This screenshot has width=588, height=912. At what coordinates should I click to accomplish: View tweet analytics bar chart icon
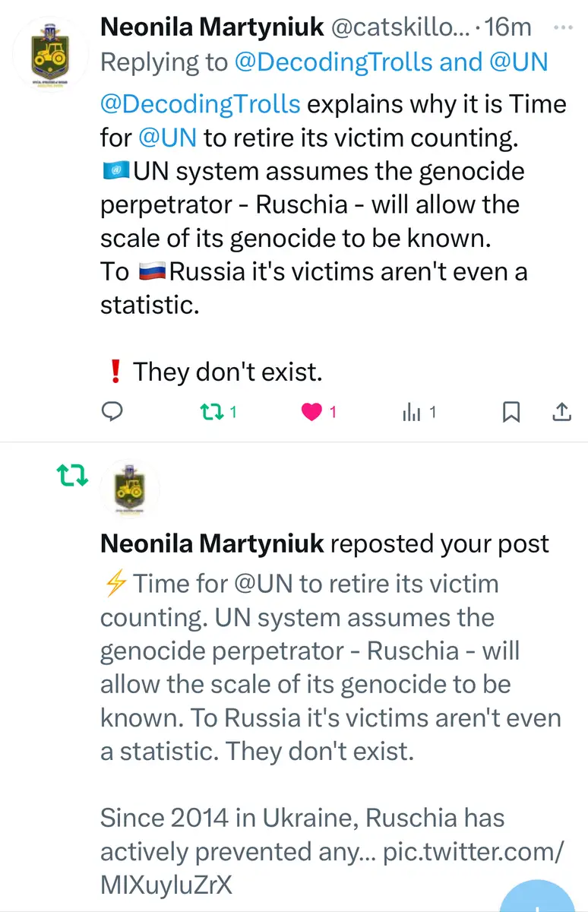pos(411,412)
